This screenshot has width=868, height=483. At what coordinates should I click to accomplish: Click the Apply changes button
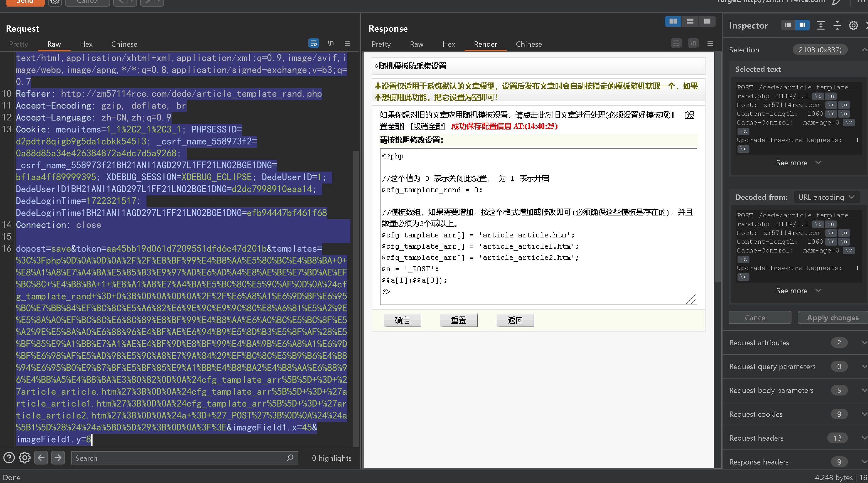pos(832,318)
